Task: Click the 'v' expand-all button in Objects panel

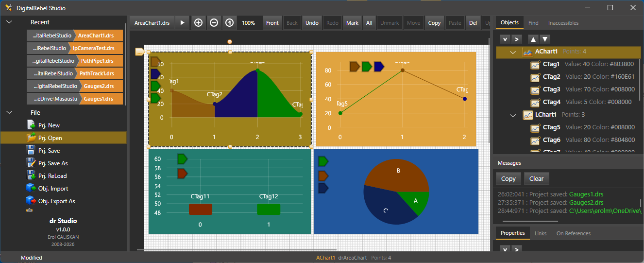Action: click(505, 39)
